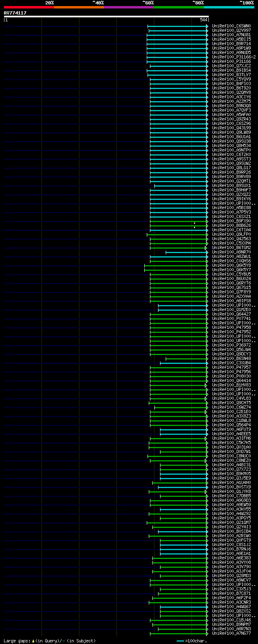Click the UniRef100_P07741 label

pyautogui.click(x=231, y=319)
